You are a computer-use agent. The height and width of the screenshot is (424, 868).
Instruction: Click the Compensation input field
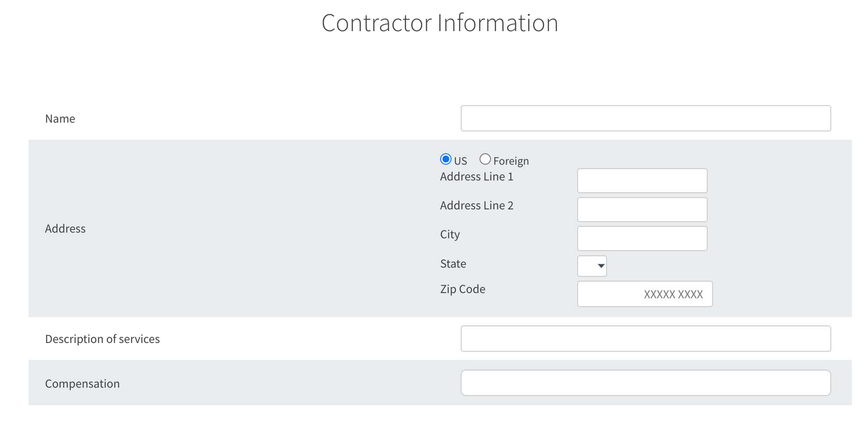(646, 383)
